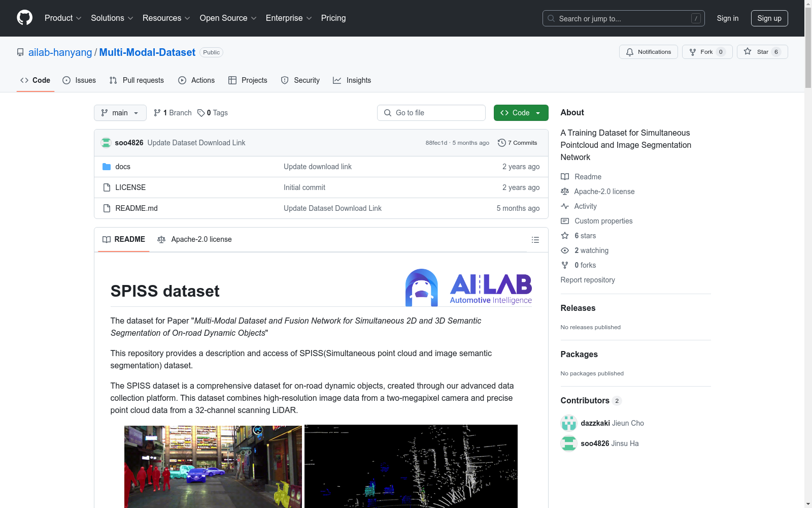Click the star icon beside 6 stars
This screenshot has height=508, width=812.
tap(565, 236)
